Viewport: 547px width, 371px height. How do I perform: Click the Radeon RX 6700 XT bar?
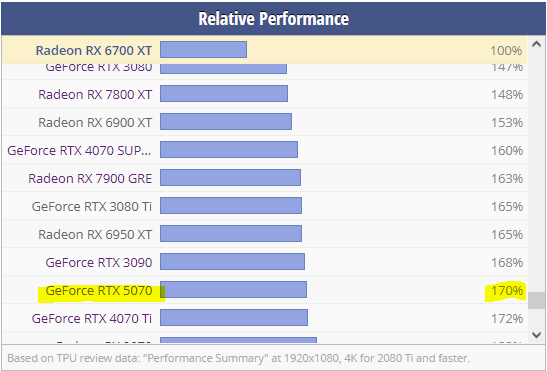203,50
